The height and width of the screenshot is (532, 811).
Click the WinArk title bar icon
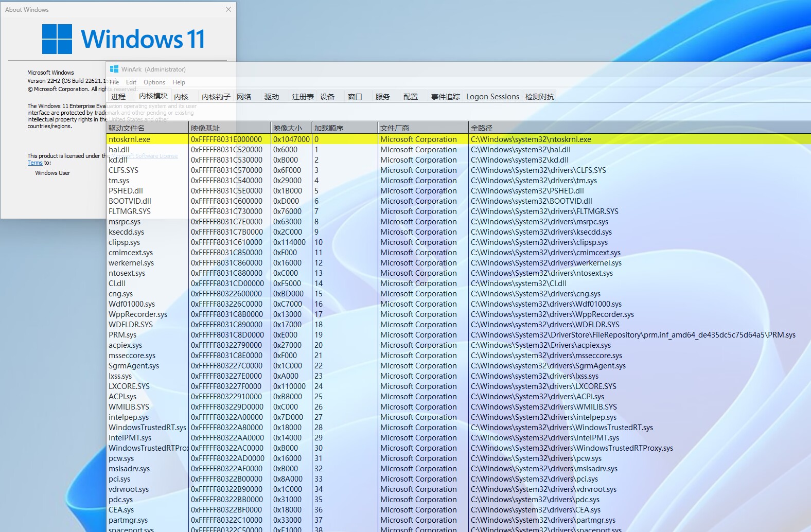[114, 69]
